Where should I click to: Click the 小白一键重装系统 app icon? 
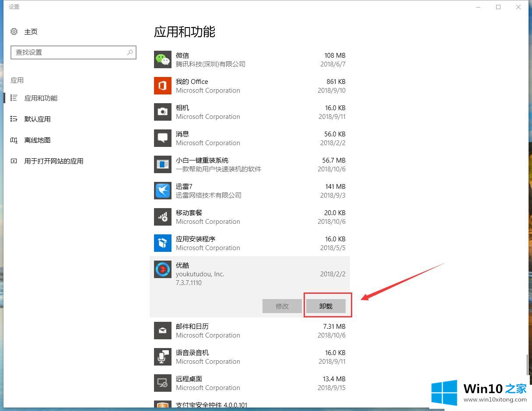163,164
